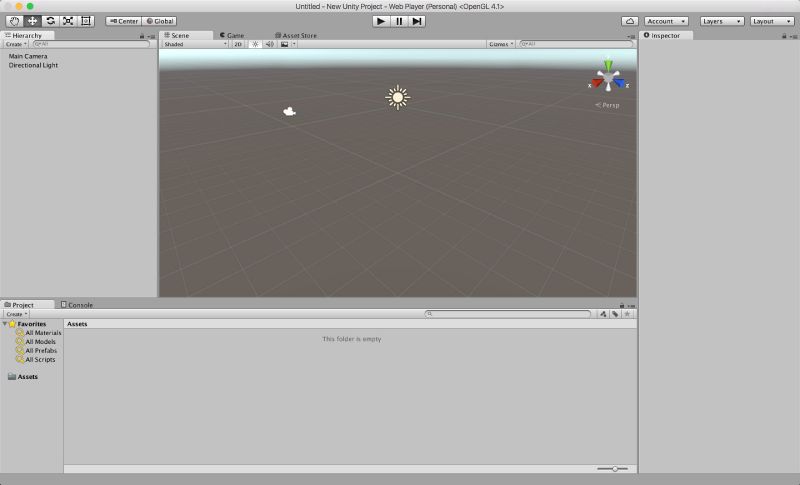Open the Shaded draw mode dropdown

195,44
